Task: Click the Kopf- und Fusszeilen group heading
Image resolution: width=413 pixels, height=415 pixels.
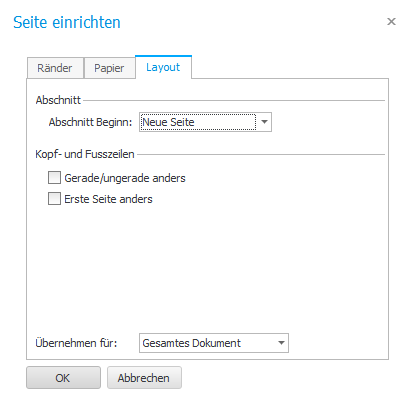Action: [85, 154]
